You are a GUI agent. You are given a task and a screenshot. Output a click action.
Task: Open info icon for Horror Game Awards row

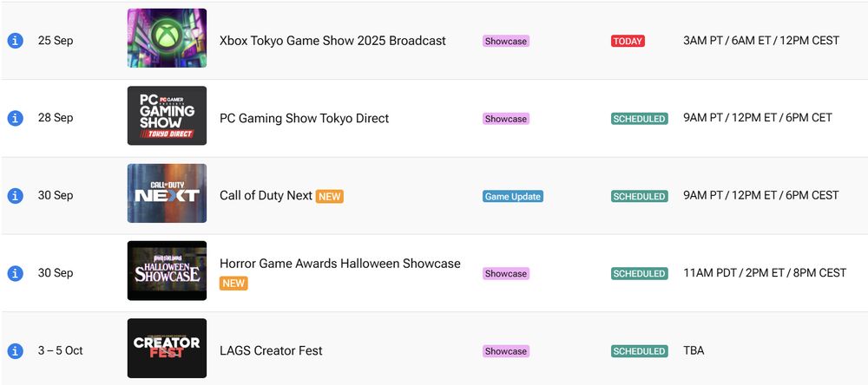(16, 273)
